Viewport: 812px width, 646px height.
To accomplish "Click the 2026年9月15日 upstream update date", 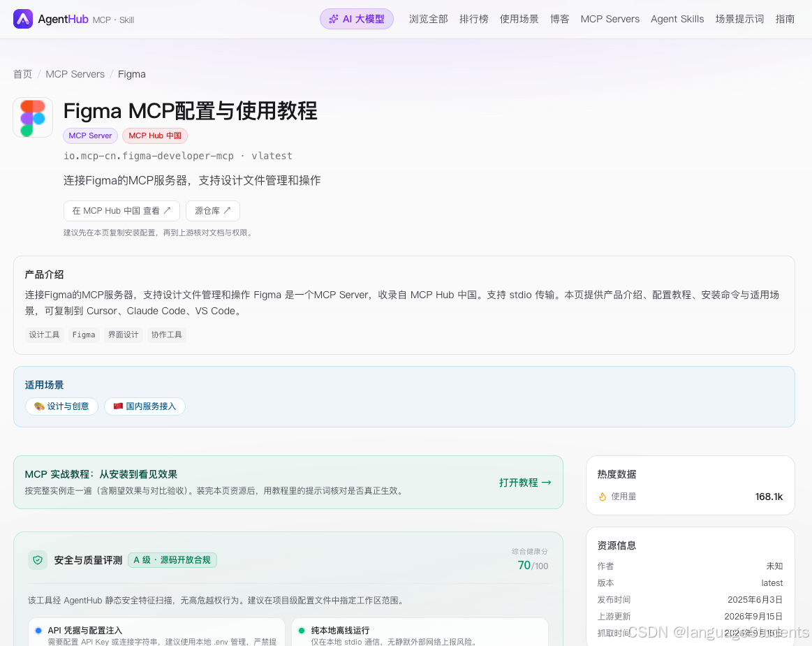I will click(x=753, y=617).
